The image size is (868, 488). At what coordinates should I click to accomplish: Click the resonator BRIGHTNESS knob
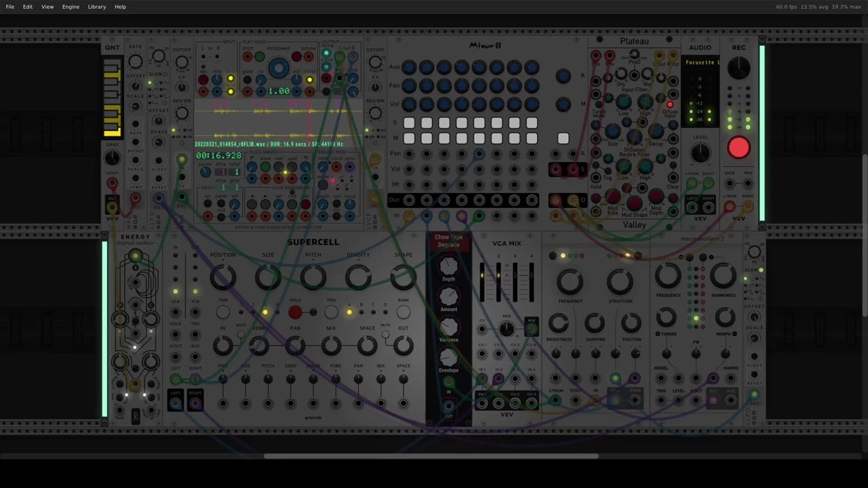pos(558,323)
